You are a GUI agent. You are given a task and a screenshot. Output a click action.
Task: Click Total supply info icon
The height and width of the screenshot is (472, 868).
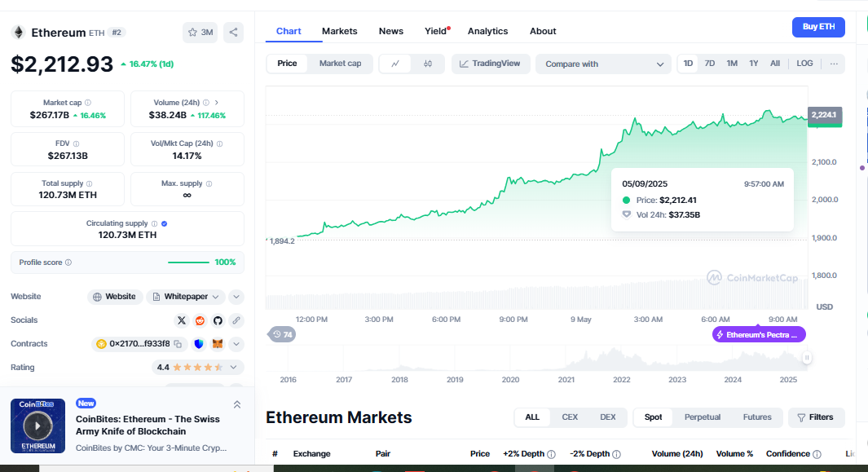(89, 183)
